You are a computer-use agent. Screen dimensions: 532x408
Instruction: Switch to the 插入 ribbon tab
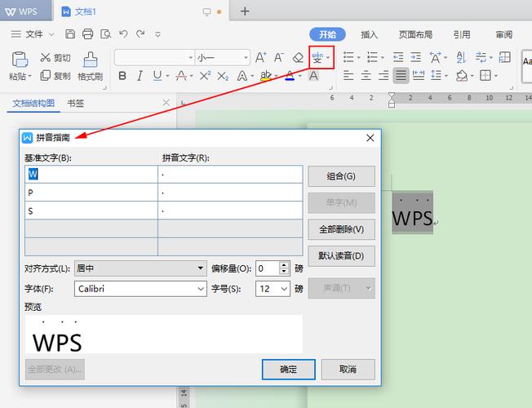[x=369, y=34]
